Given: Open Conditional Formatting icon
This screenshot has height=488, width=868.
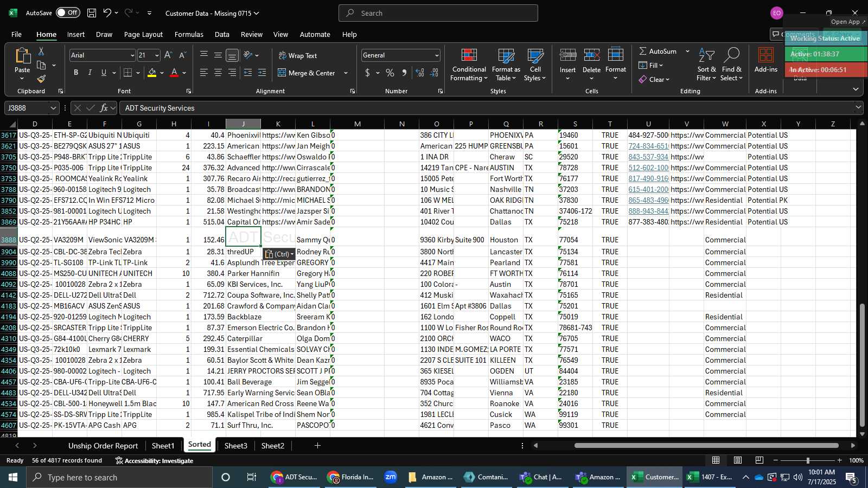Looking at the screenshot, I should (469, 56).
